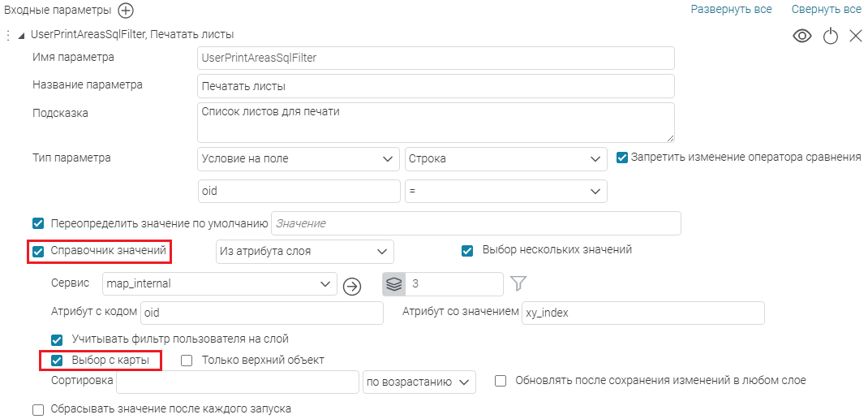
Task: Open the 'по возрастанию' sort order dropdown
Action: point(419,382)
